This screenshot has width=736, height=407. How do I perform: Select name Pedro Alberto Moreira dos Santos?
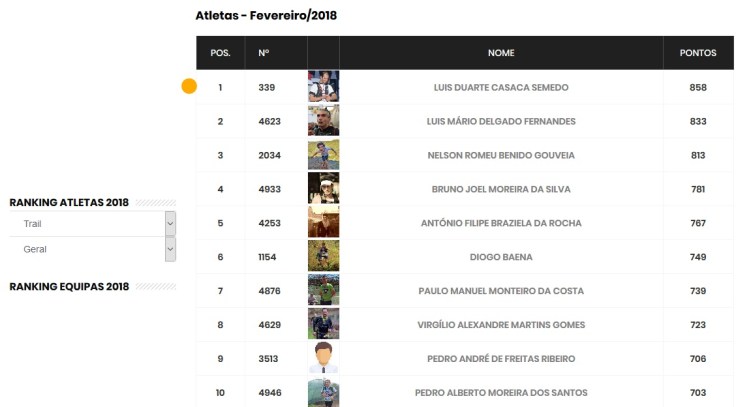coord(501,392)
